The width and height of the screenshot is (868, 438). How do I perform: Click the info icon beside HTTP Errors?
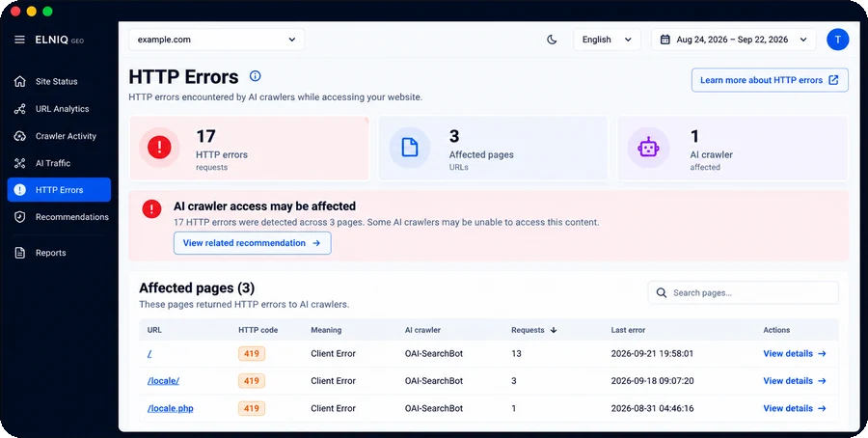[256, 76]
